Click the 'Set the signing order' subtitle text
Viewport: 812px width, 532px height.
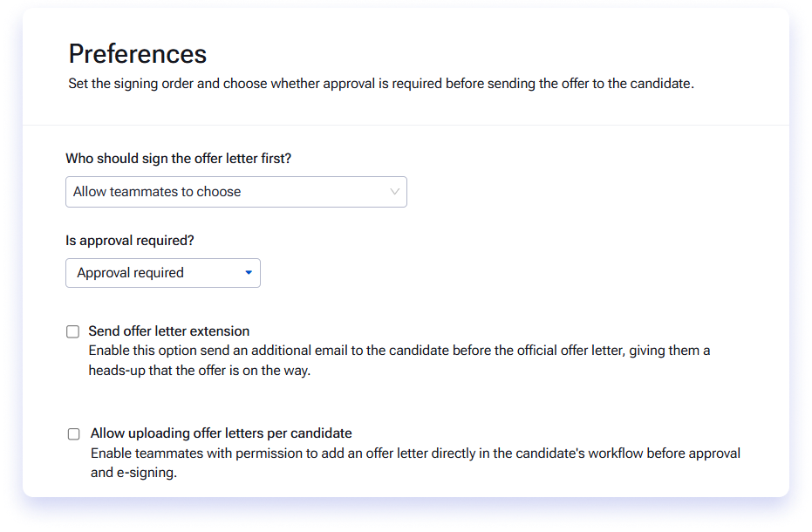pos(381,84)
